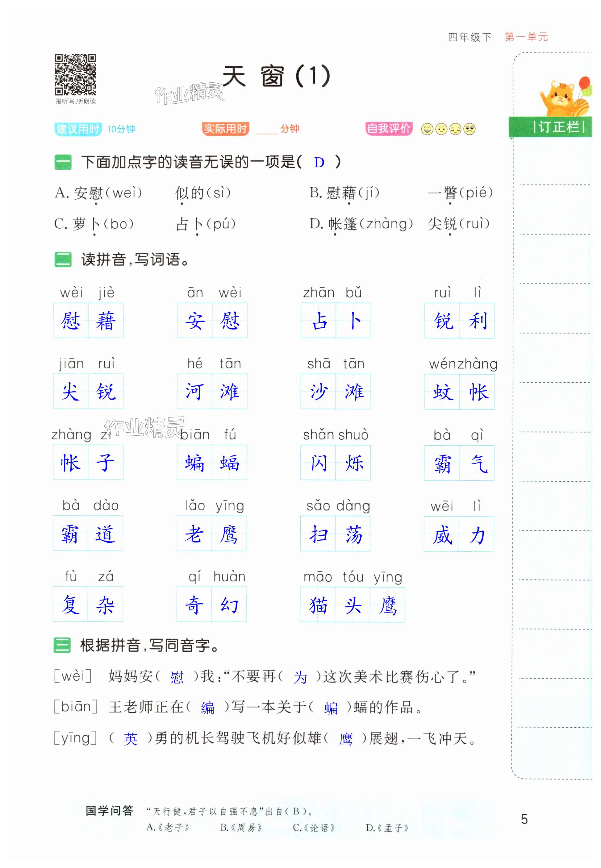The width and height of the screenshot is (601, 868).
Task: Click green section marker number two
Action: [x=63, y=260]
